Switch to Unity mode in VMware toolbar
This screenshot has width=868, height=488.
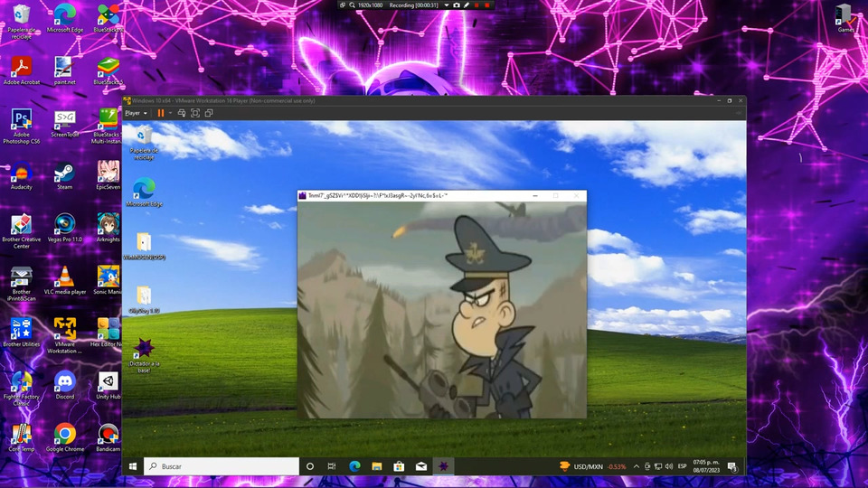coord(209,113)
